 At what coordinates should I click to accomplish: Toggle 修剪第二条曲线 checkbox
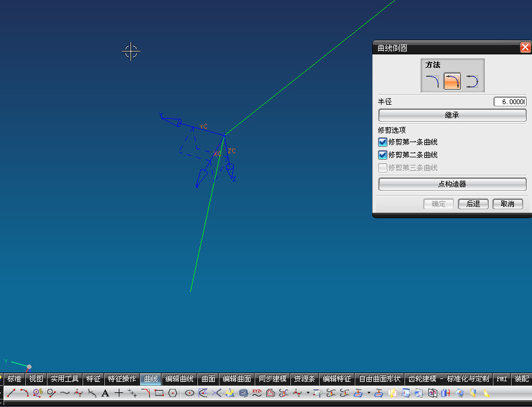(x=382, y=155)
